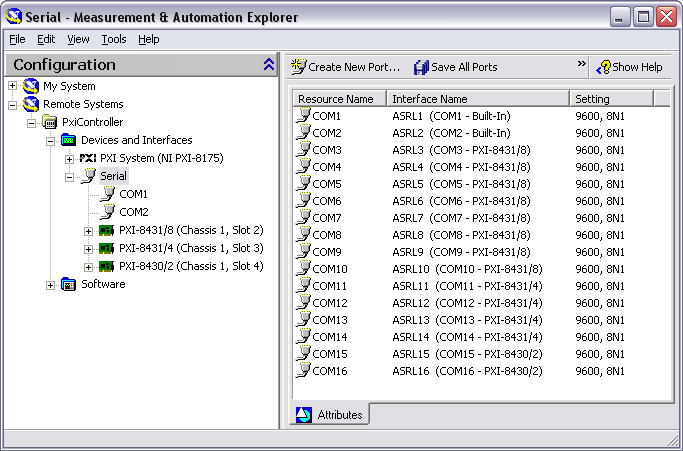Select the PXI-8431/4 (Chassis 1, Slot 3) label

(191, 248)
